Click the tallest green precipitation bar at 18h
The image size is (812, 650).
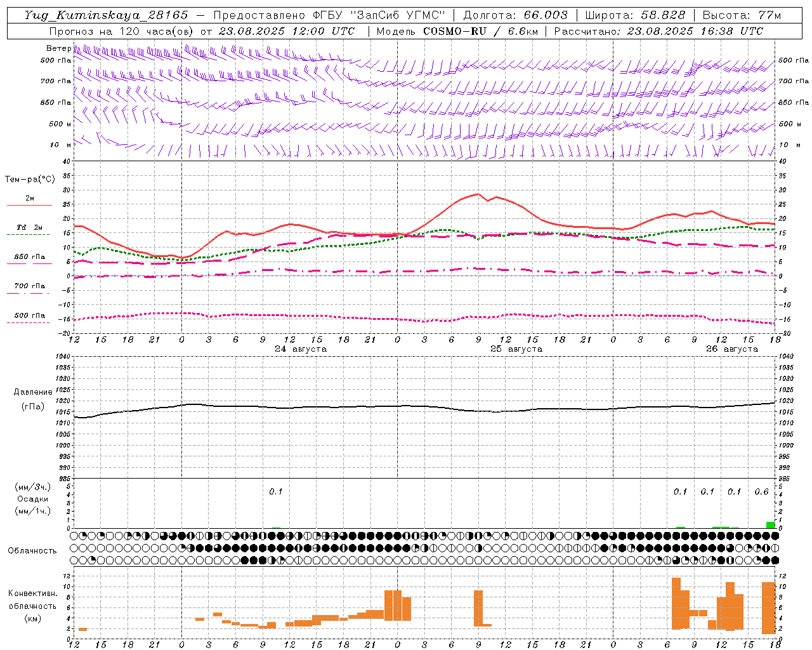click(x=771, y=525)
